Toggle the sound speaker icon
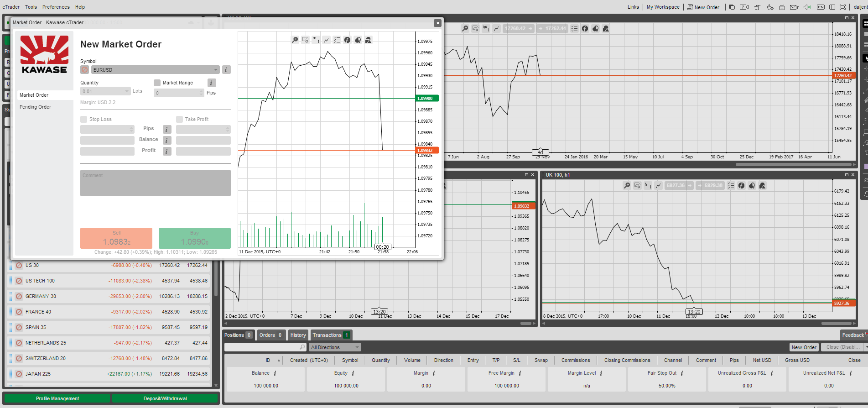 [807, 7]
